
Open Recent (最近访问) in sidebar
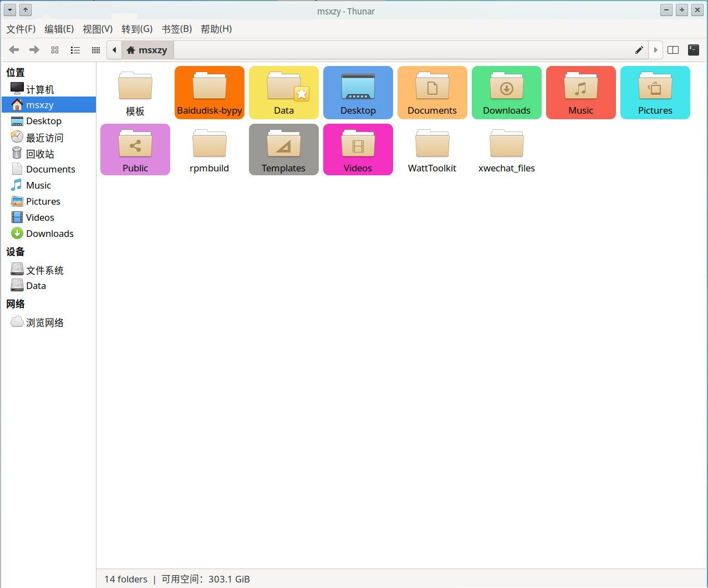(44, 138)
